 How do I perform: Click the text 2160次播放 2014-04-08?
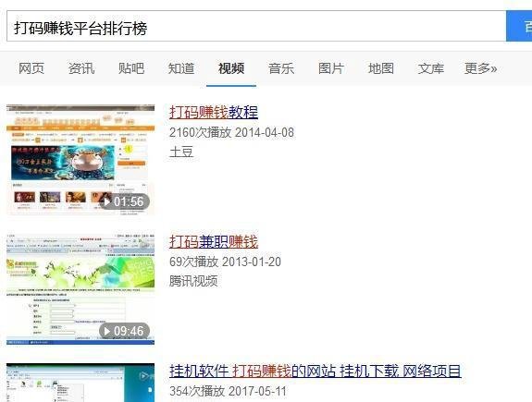tap(231, 132)
